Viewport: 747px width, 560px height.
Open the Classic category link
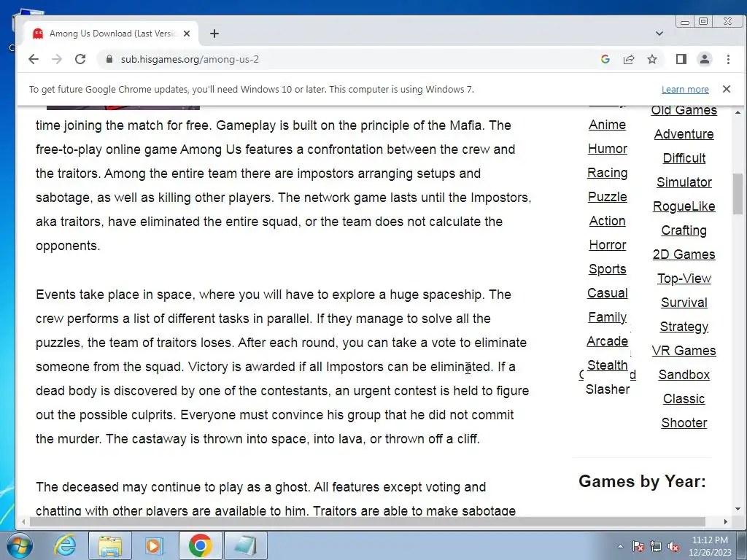(x=684, y=399)
